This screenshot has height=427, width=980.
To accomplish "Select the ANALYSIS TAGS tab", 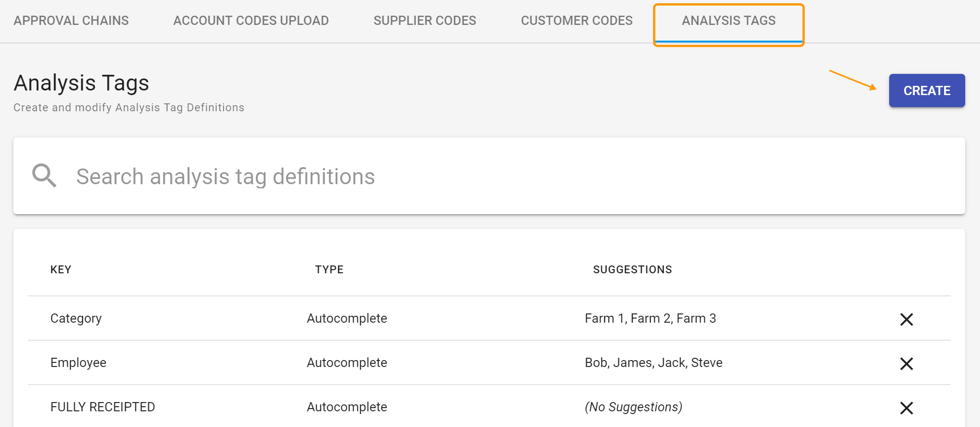I will 729,20.
